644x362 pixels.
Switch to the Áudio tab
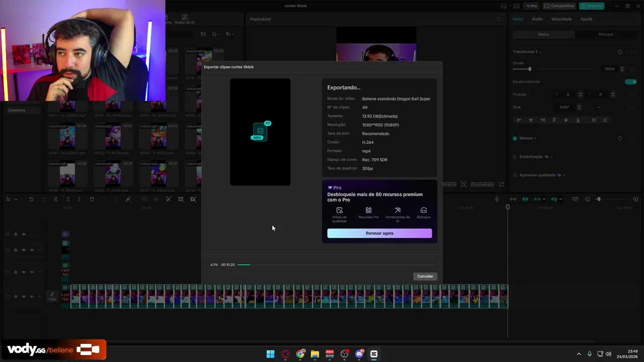tap(537, 19)
